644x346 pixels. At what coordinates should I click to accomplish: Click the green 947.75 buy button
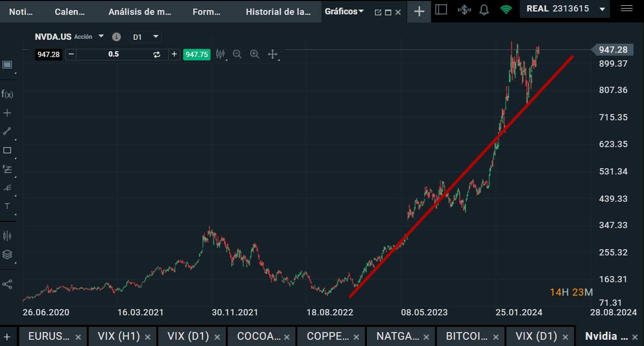tap(197, 54)
